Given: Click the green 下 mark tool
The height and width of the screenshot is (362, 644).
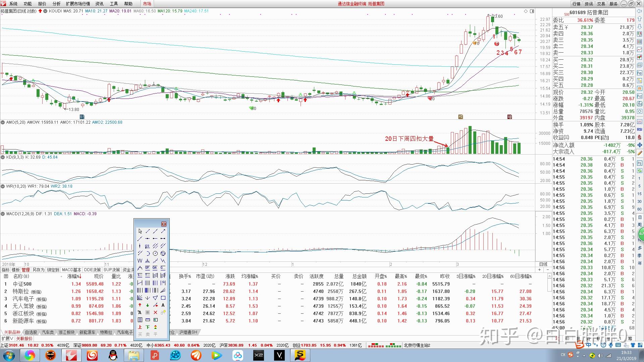Looking at the screenshot, I should (147, 327).
